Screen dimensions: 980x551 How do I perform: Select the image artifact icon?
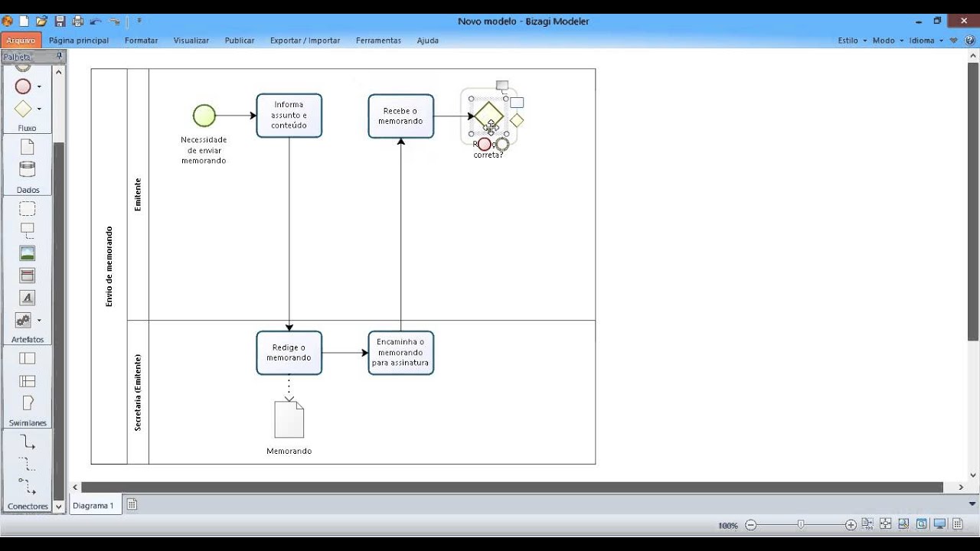tap(27, 253)
